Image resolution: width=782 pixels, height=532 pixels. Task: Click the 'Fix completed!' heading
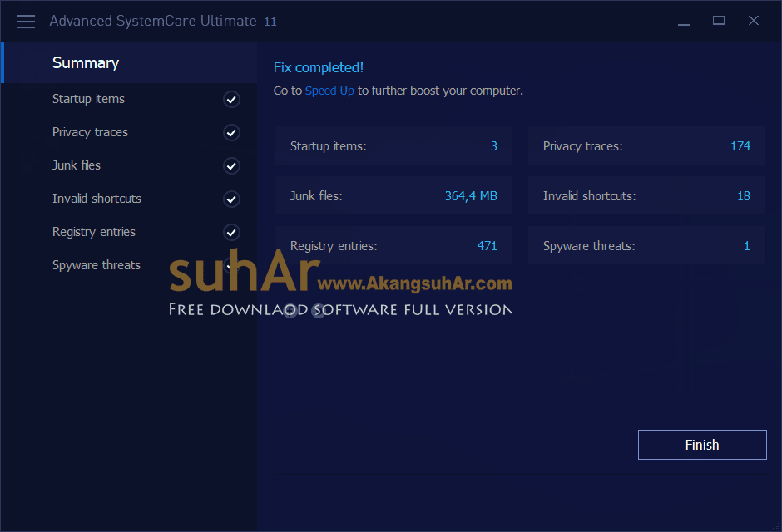point(318,67)
